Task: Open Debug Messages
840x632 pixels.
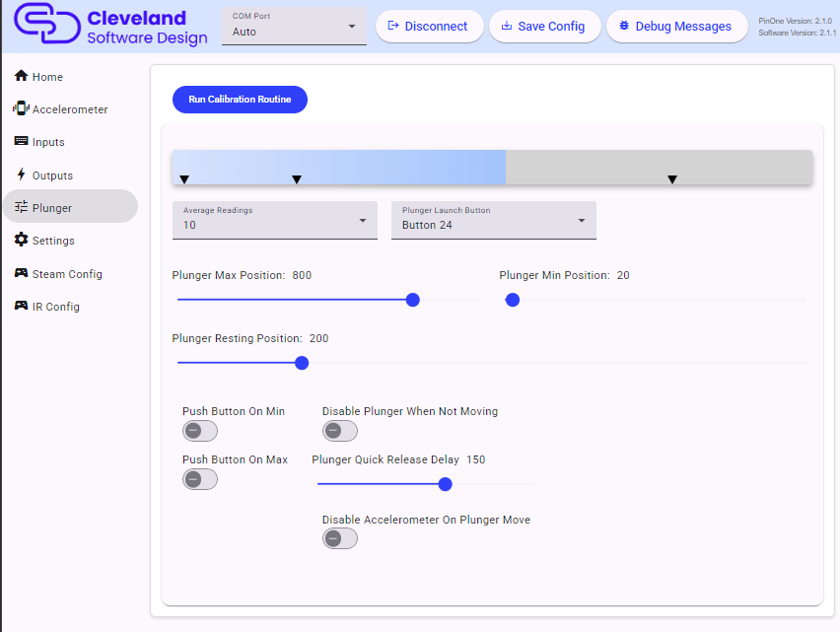Action: pyautogui.click(x=674, y=27)
